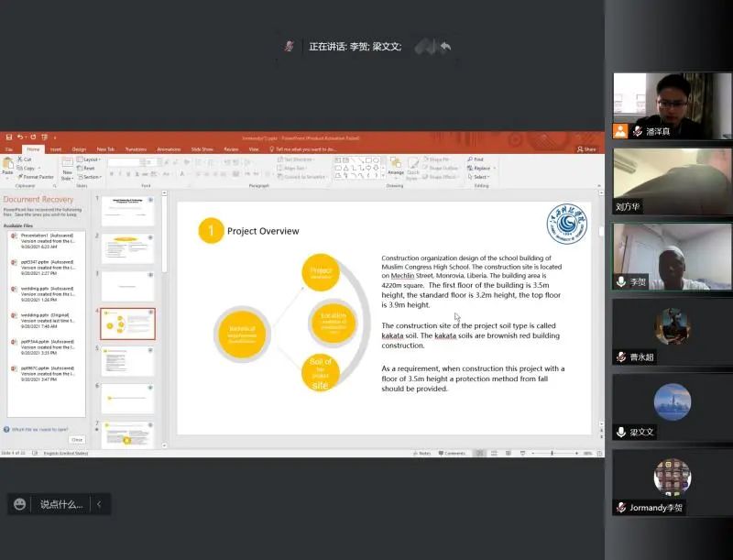
Task: Click the Find magnifier icon
Action: (x=470, y=159)
